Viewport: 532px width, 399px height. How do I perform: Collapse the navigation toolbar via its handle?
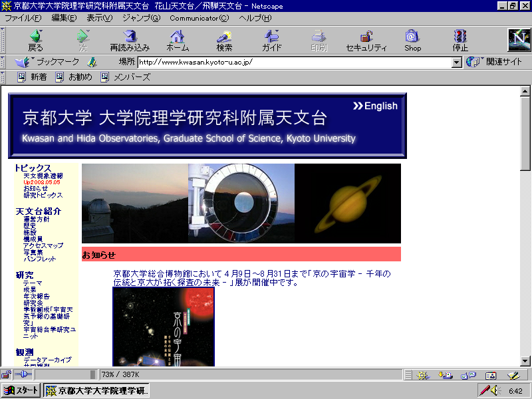point(3,40)
